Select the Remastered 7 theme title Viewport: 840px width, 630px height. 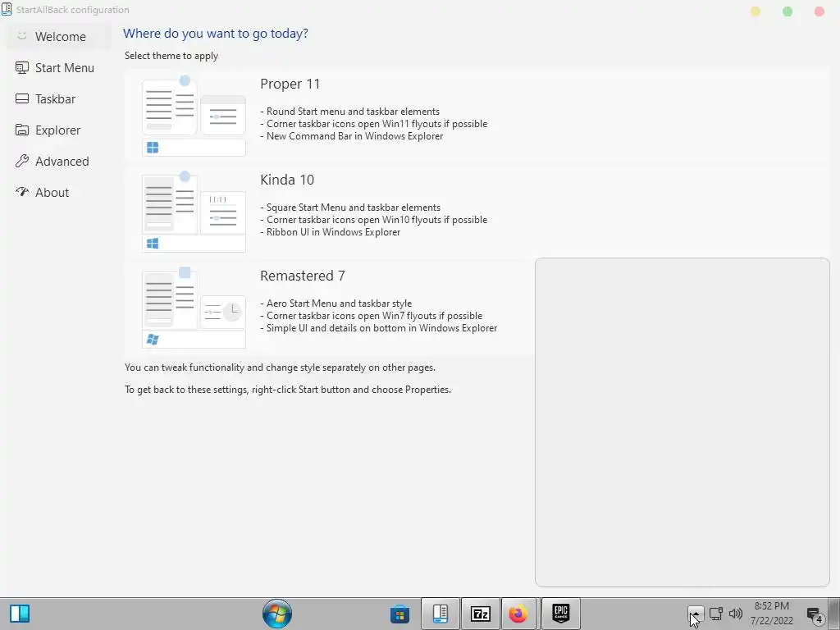click(x=303, y=276)
